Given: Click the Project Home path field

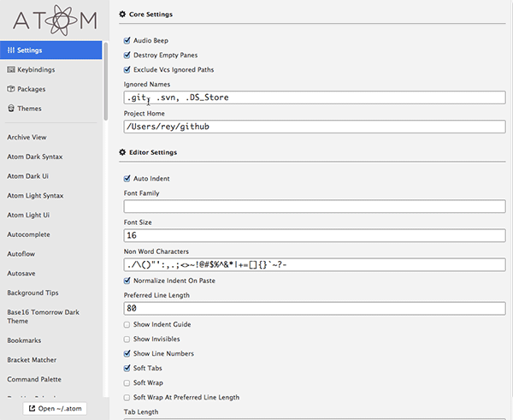Looking at the screenshot, I should 315,127.
